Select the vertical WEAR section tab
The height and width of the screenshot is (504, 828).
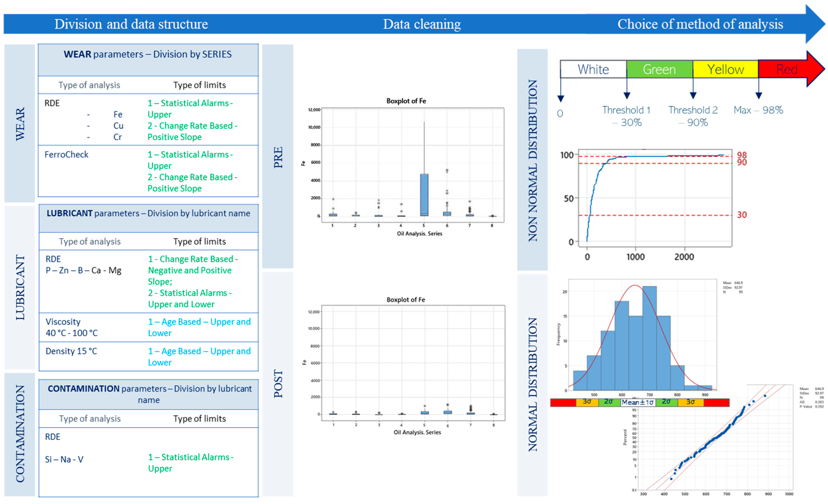[x=20, y=124]
